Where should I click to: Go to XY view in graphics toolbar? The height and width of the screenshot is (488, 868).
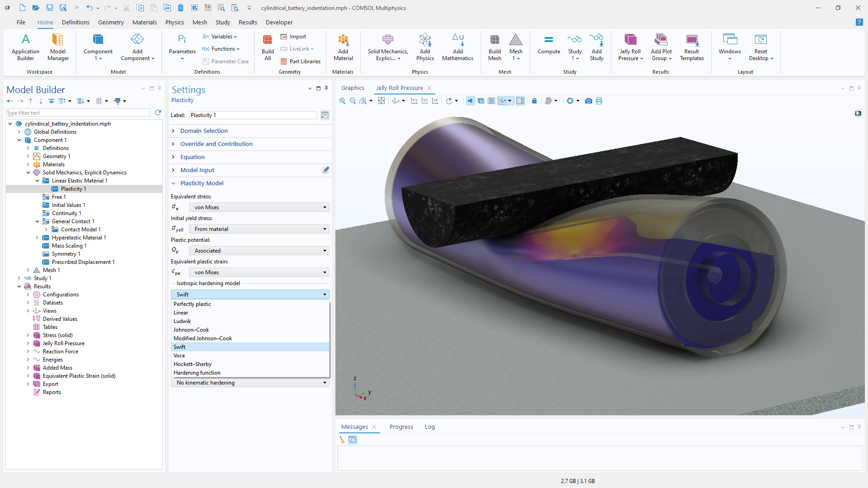pyautogui.click(x=414, y=101)
